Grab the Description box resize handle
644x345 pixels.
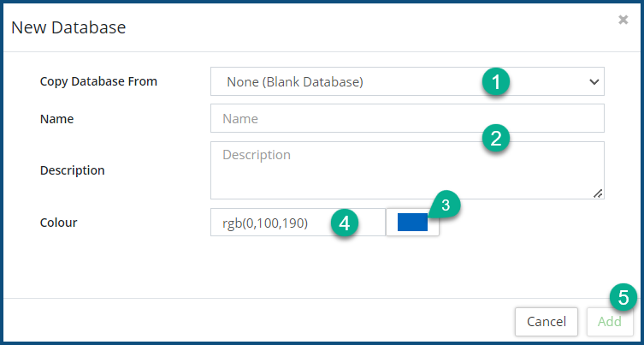click(598, 193)
